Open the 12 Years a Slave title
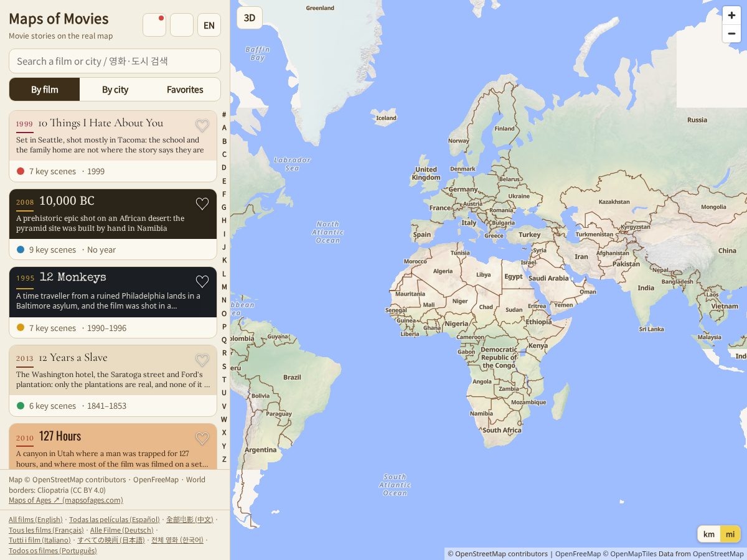 tap(73, 357)
